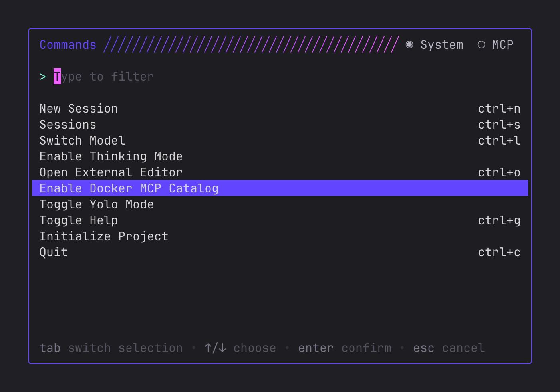The width and height of the screenshot is (560, 392).
Task: Select the Switch Model command
Action: [82, 141]
